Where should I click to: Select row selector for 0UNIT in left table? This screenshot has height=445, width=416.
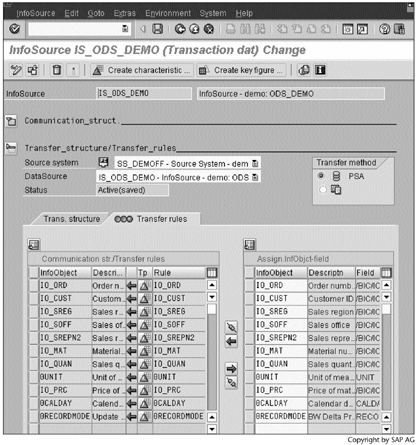click(x=34, y=377)
